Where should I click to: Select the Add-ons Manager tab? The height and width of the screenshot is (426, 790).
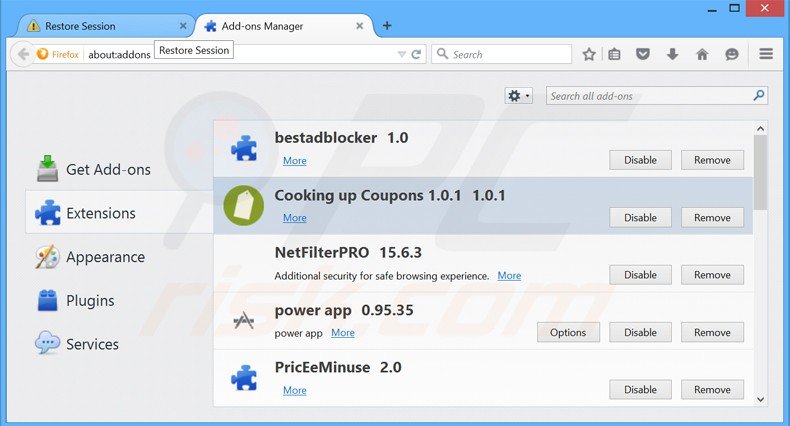(283, 26)
